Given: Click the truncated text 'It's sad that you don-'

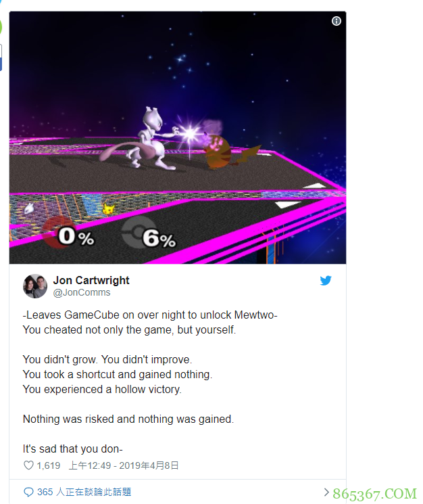Looking at the screenshot, I should [x=73, y=449].
